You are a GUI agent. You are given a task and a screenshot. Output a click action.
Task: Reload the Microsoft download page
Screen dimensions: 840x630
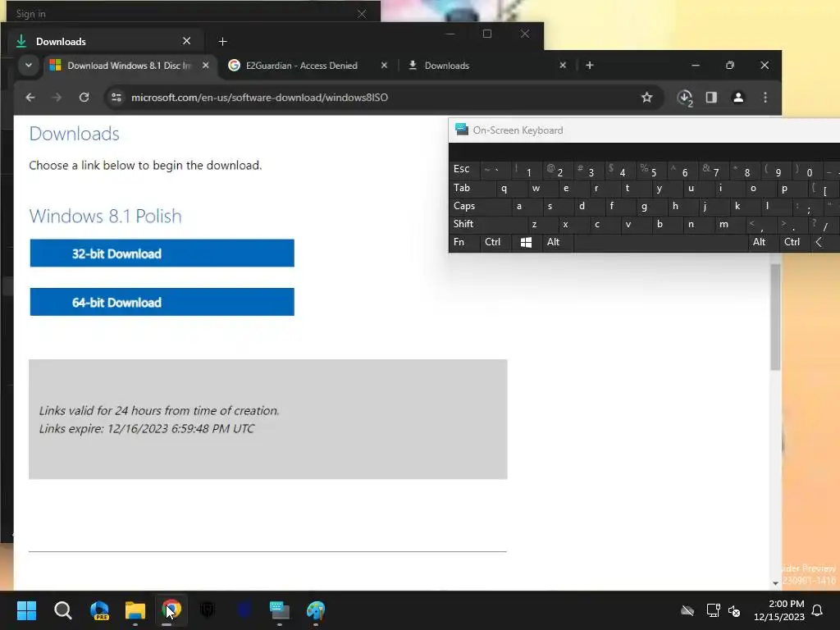pyautogui.click(x=84, y=98)
